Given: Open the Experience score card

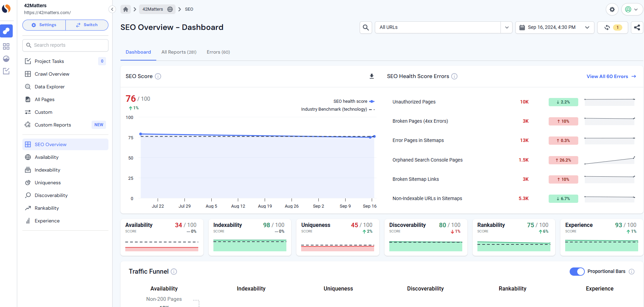Looking at the screenshot, I should coord(602,237).
